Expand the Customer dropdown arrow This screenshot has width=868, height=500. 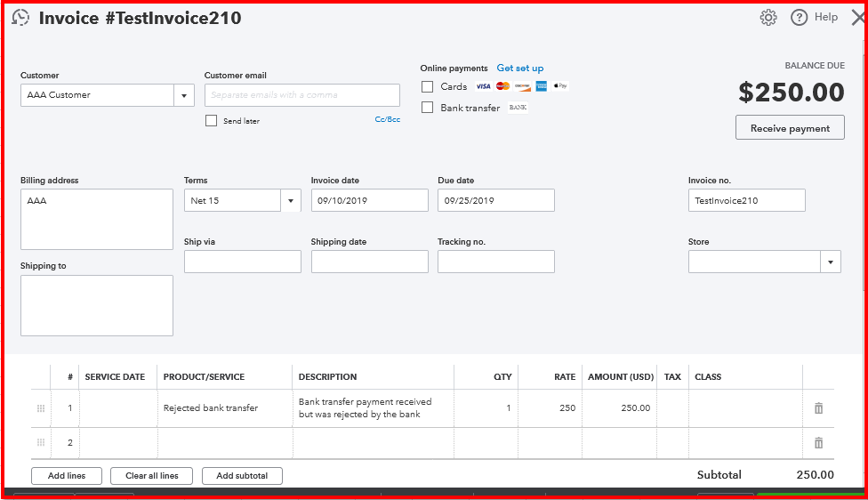tap(184, 95)
